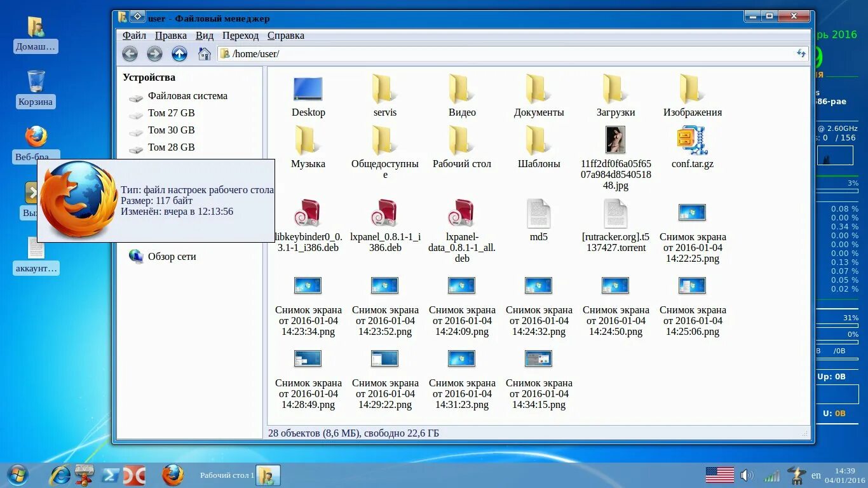Select the Шаблоны folder

point(539,147)
